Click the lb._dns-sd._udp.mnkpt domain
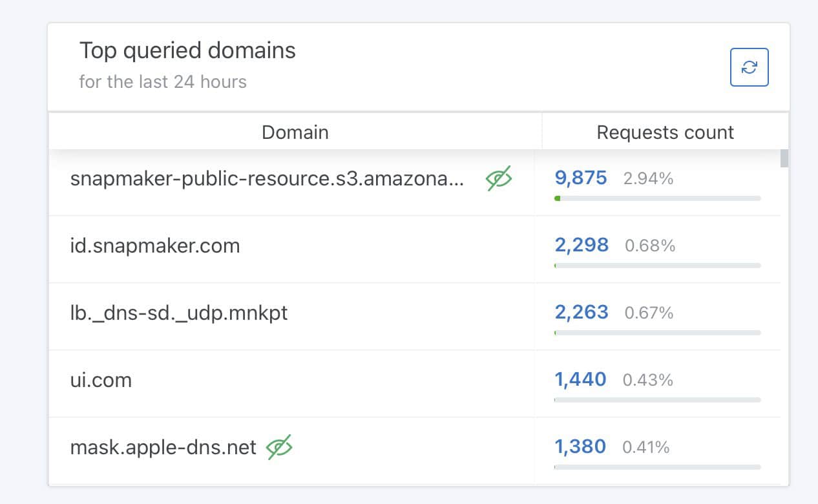 (179, 313)
